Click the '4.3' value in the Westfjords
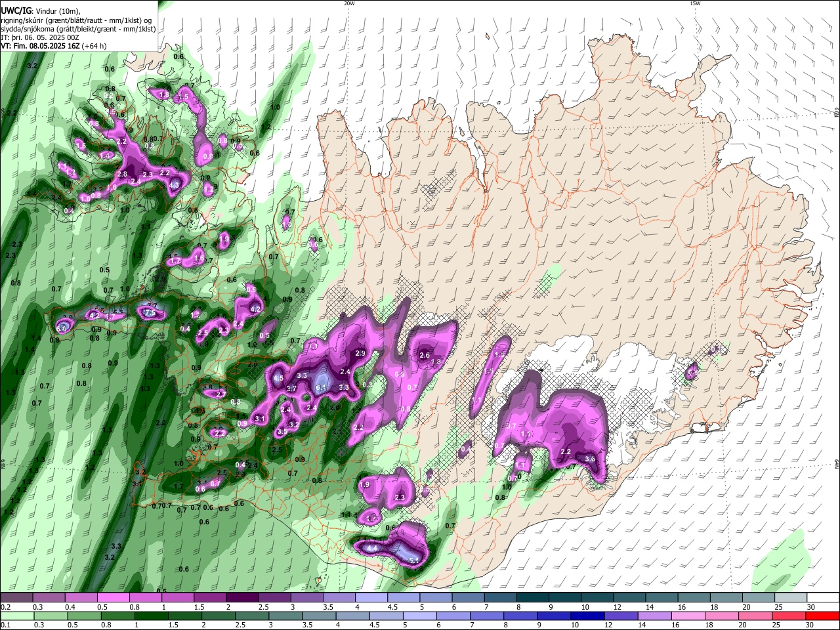This screenshot has height=630, width=840. coord(174,185)
